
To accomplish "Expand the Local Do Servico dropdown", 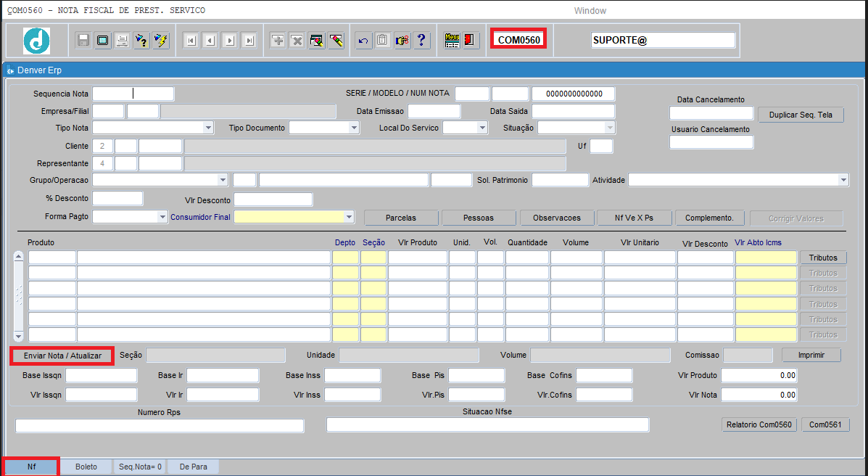I will 483,128.
